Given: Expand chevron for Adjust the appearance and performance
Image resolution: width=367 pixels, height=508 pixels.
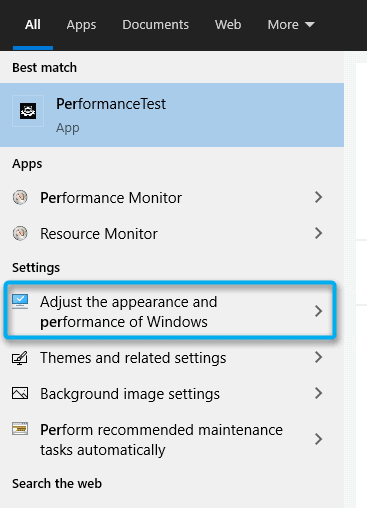Looking at the screenshot, I should 319,311.
